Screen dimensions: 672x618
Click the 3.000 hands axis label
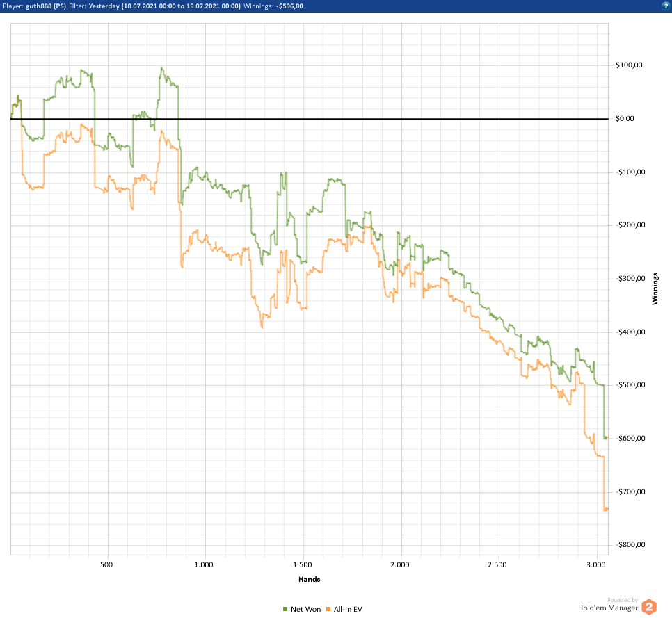click(x=596, y=565)
